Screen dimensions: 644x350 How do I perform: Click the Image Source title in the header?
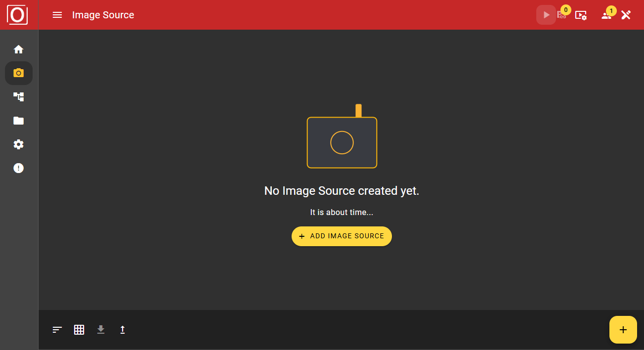point(103,15)
